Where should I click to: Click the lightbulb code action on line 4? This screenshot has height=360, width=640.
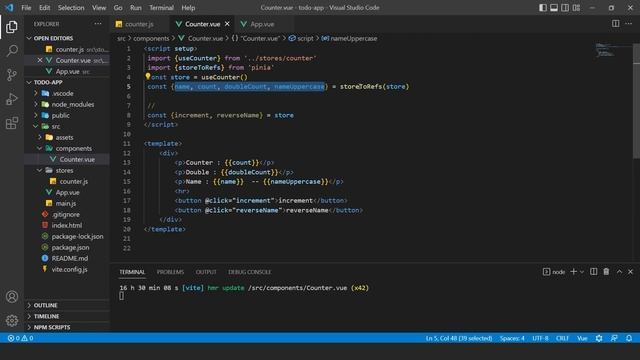click(148, 76)
